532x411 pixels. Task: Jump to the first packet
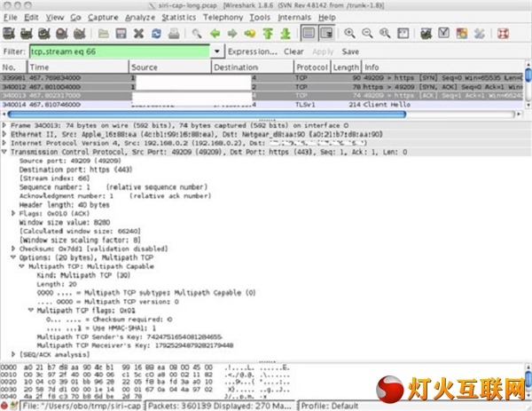(268, 33)
